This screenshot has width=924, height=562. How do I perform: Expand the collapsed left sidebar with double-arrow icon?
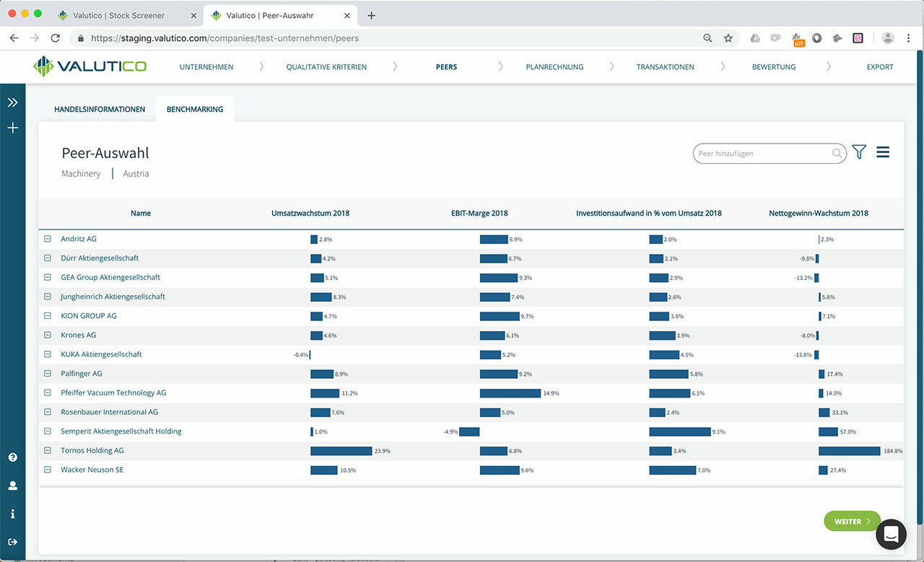12,102
